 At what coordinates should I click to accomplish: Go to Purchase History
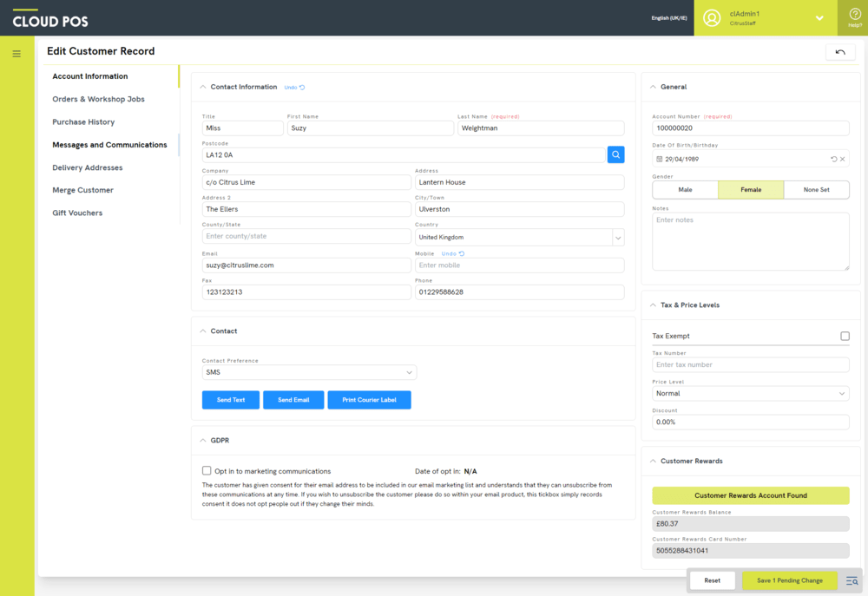pyautogui.click(x=83, y=121)
